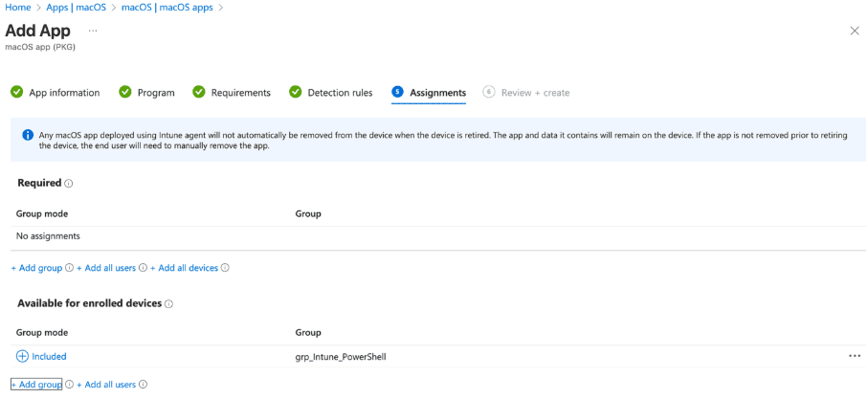The image size is (868, 399).
Task: Click the info icon next to Required
Action: (x=69, y=183)
